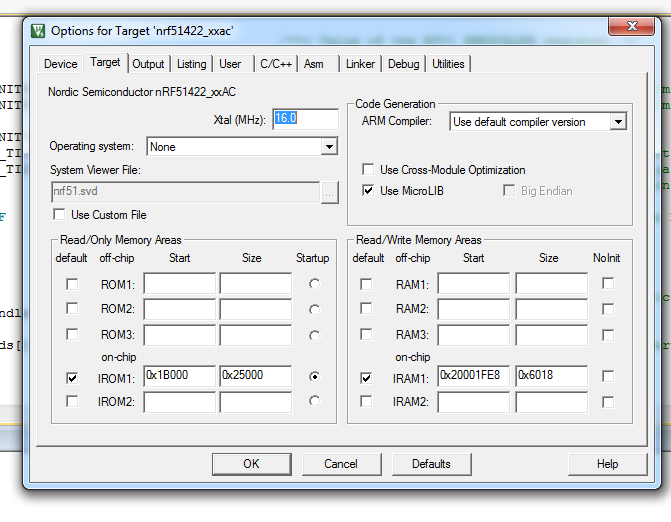Edit the IRAM1 Start address 0x20001FE8
The image size is (671, 522).
point(474,376)
